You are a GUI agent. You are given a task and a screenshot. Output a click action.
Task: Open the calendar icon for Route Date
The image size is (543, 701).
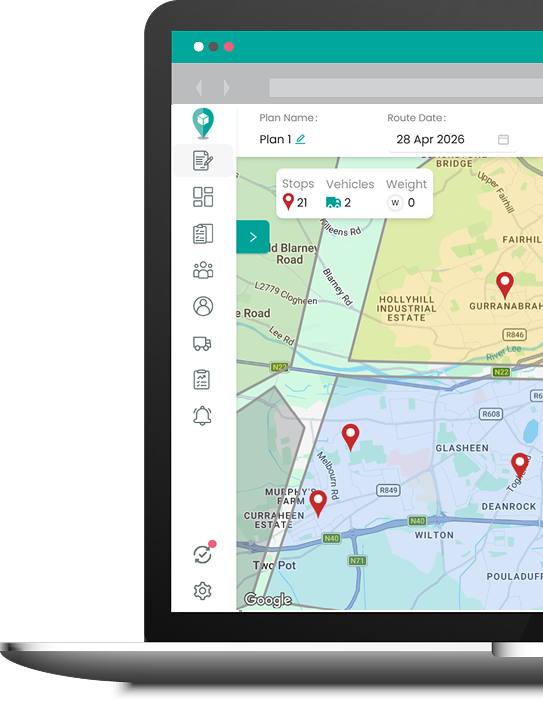[503, 139]
